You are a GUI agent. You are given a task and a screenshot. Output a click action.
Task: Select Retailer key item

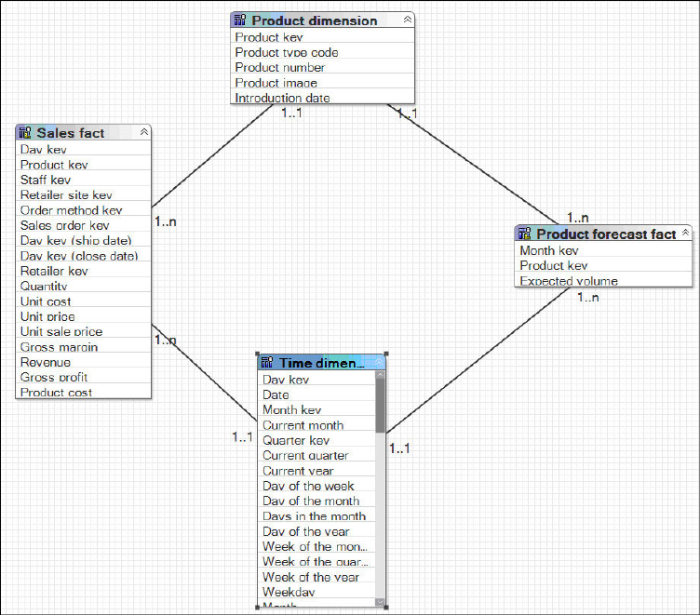(x=84, y=271)
